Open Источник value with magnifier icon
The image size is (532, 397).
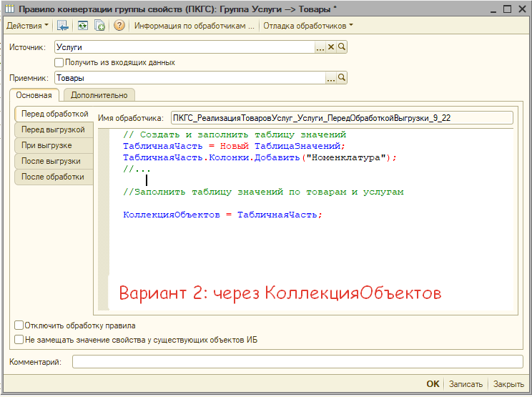click(x=342, y=47)
